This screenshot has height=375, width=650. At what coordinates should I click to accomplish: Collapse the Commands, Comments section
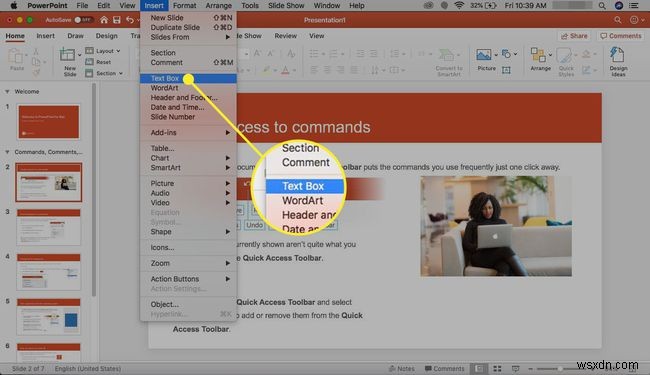coord(7,152)
